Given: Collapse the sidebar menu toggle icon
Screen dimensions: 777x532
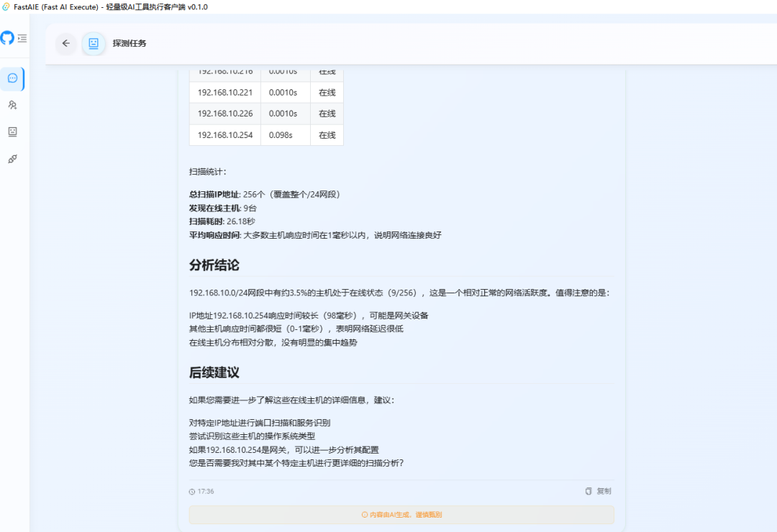Looking at the screenshot, I should click(22, 38).
